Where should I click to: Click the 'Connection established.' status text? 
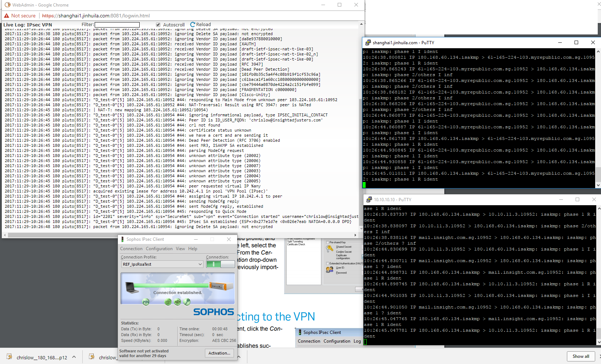(178, 293)
